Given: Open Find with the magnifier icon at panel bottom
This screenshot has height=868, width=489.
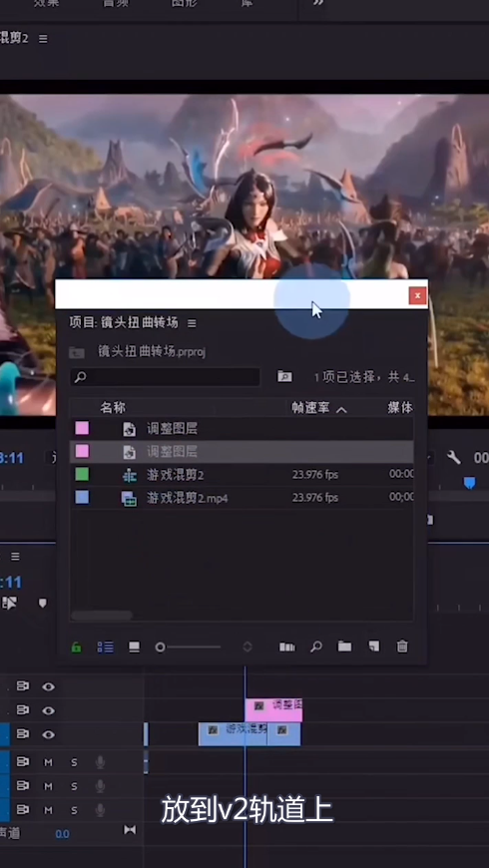Looking at the screenshot, I should tap(316, 647).
